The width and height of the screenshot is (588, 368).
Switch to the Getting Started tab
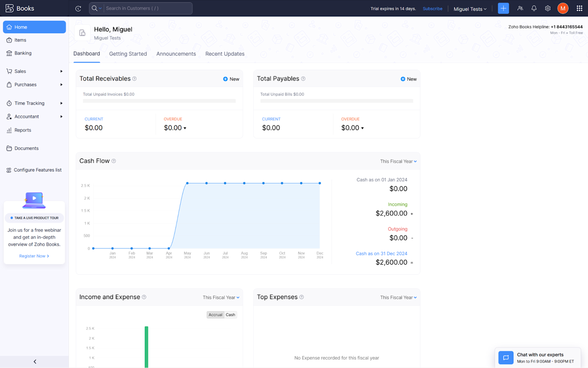pyautogui.click(x=128, y=54)
